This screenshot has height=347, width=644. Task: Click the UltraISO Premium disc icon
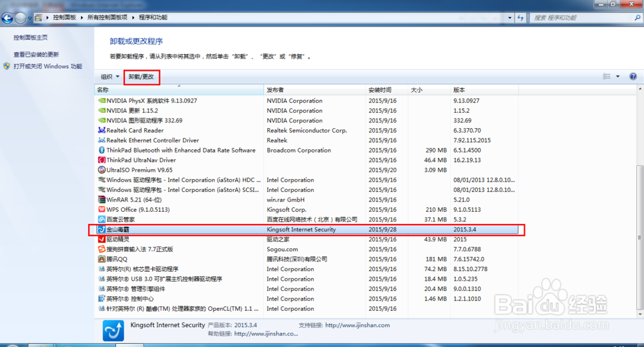tap(102, 170)
